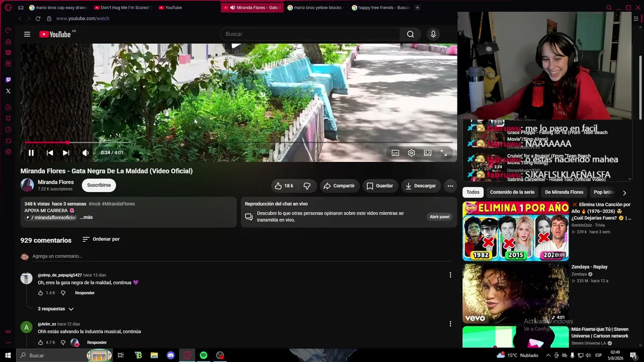Viewport: 644px width, 362px height.
Task: Open the Opera menu logo
Action: 8,8
